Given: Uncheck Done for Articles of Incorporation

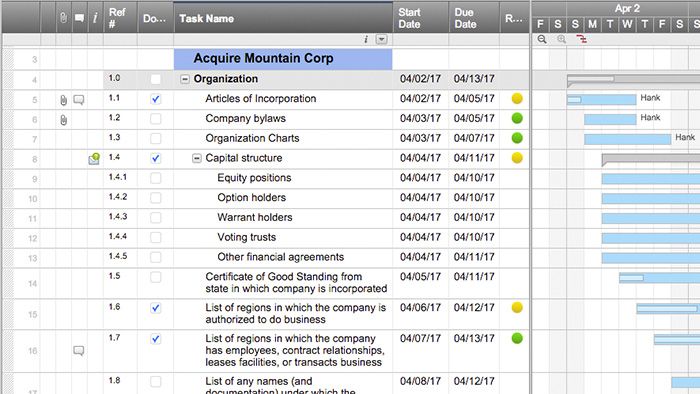Looking at the screenshot, I should (x=155, y=99).
